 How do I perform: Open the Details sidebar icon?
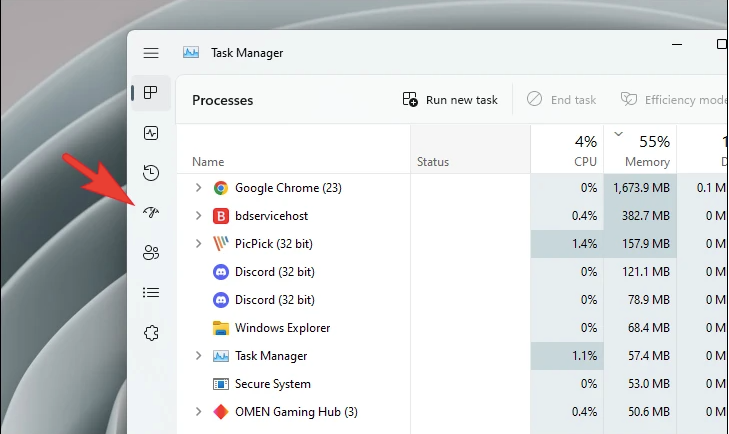(151, 293)
